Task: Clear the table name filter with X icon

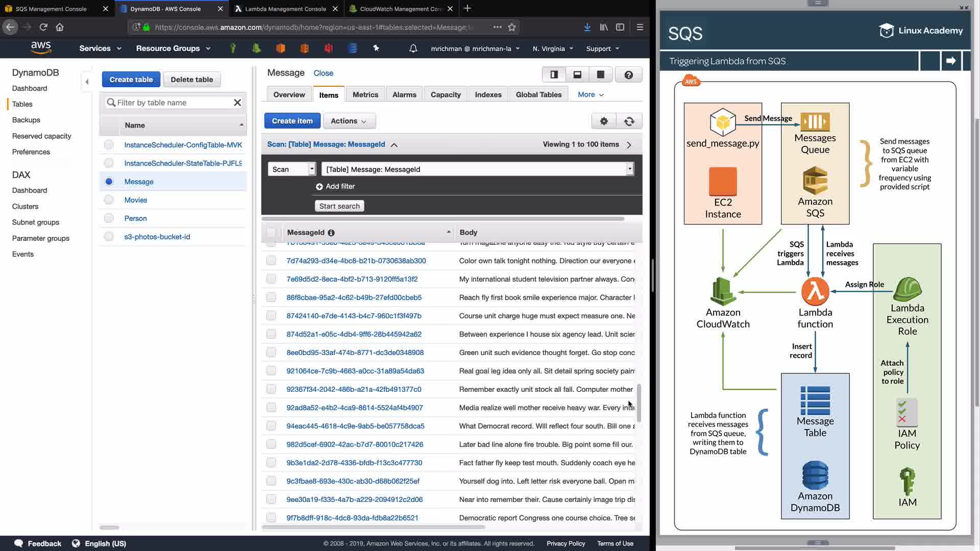Action: pyautogui.click(x=237, y=103)
